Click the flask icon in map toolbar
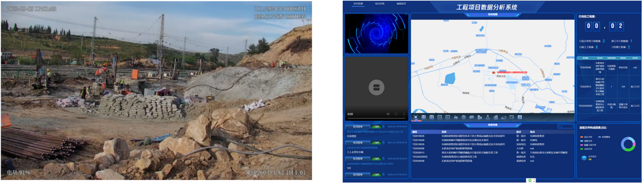 click(x=488, y=117)
